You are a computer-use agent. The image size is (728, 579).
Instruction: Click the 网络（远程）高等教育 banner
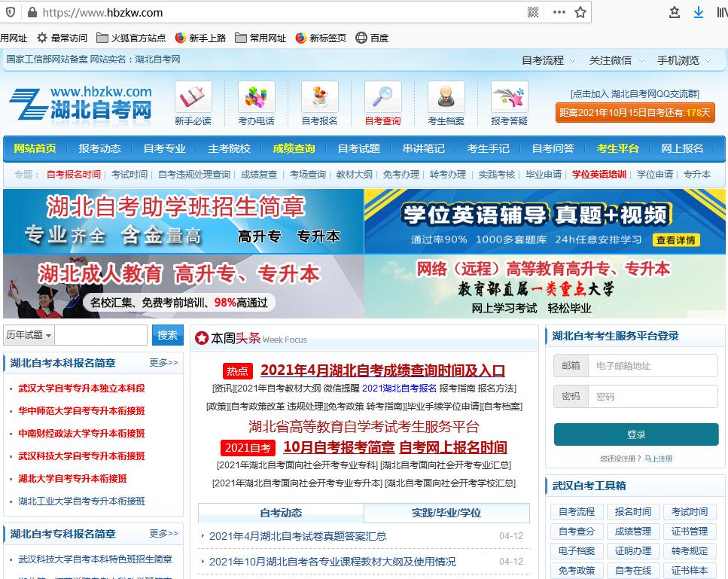(x=545, y=286)
